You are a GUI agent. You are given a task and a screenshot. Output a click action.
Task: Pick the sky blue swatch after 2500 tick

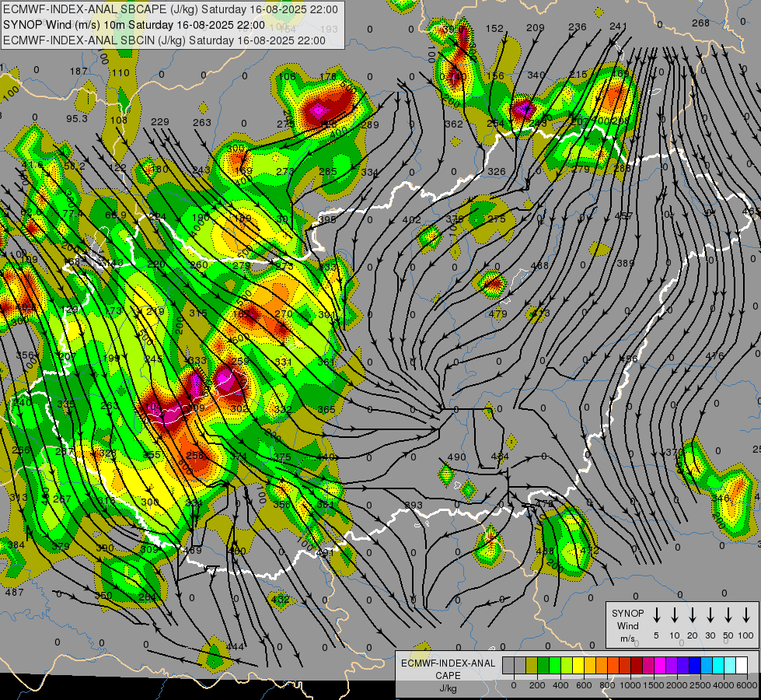pyautogui.click(x=706, y=665)
